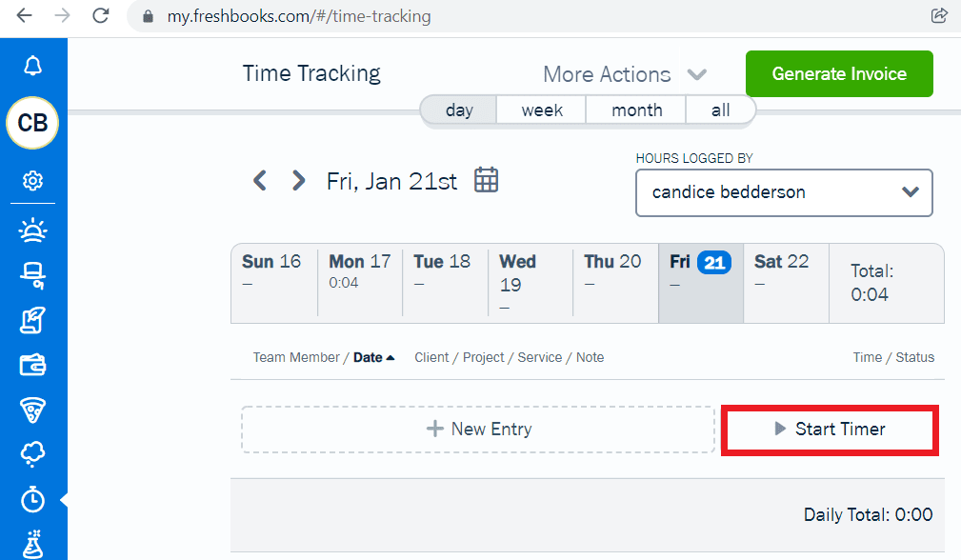
Task: Add a time entry via New Entry
Action: pyautogui.click(x=478, y=430)
